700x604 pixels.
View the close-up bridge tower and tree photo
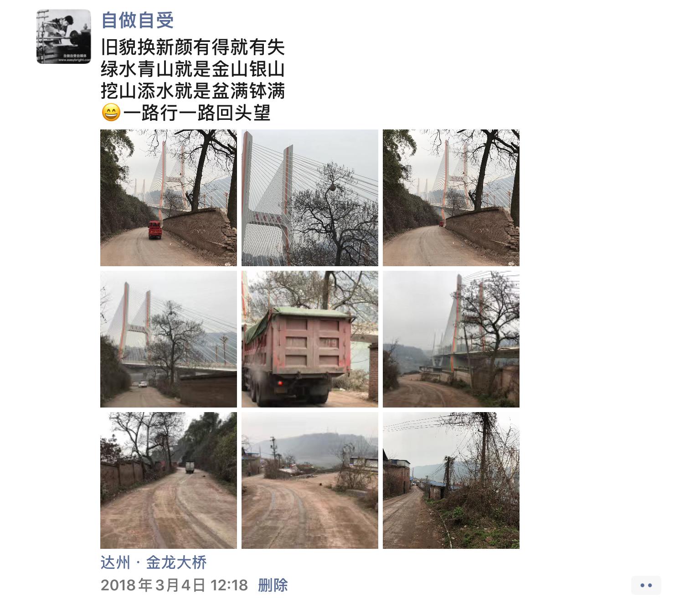310,198
